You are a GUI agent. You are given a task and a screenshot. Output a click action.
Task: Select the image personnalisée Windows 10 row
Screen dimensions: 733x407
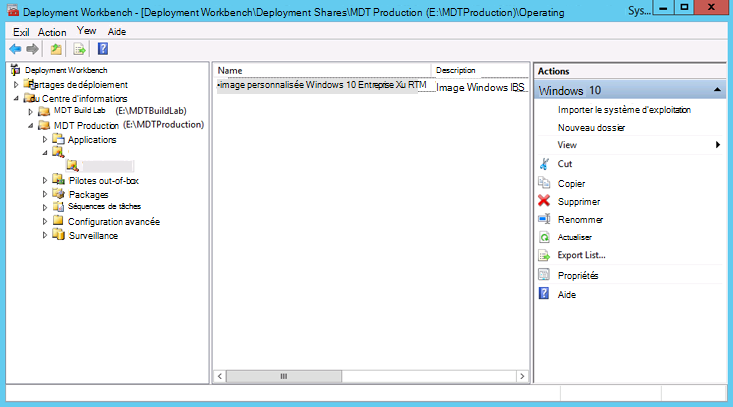pos(322,85)
